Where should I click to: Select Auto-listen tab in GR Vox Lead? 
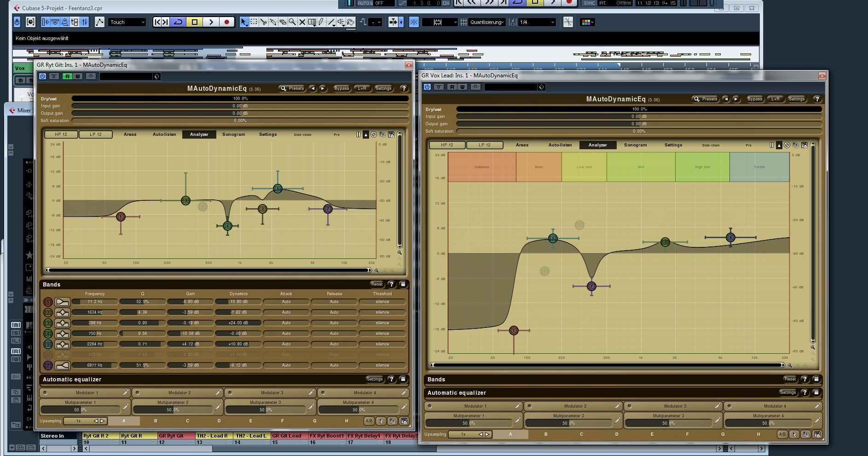[x=560, y=145]
